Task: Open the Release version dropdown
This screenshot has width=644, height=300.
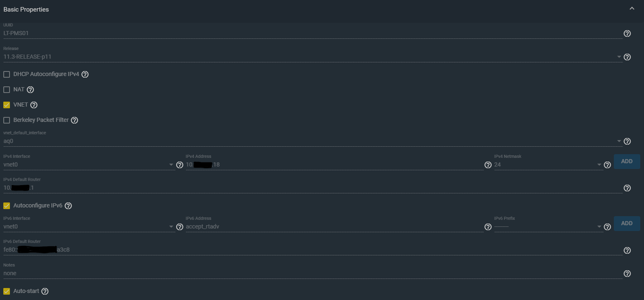Action: point(312,57)
